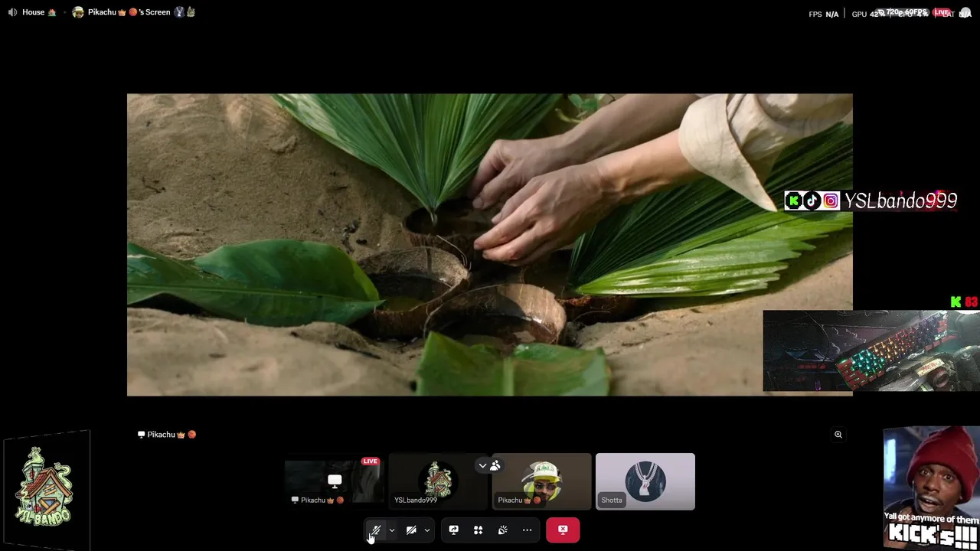Click the red LIVE badge on Pikachu tile
The height and width of the screenshot is (551, 980).
[371, 461]
